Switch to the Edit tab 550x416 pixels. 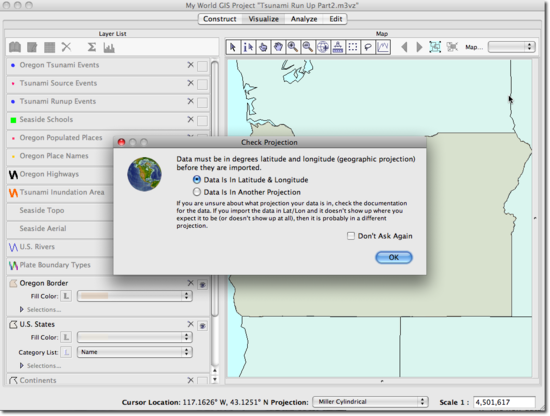click(335, 19)
